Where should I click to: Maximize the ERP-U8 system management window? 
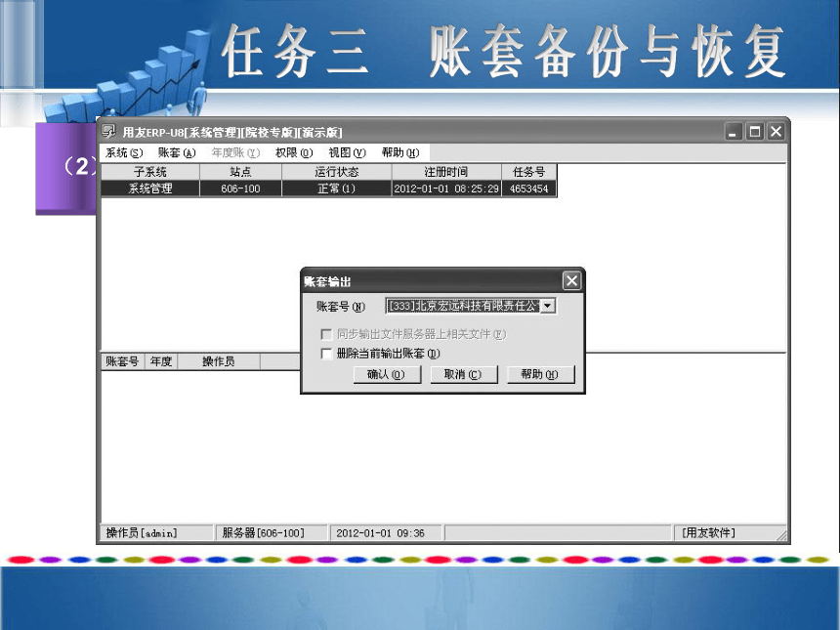coord(755,132)
